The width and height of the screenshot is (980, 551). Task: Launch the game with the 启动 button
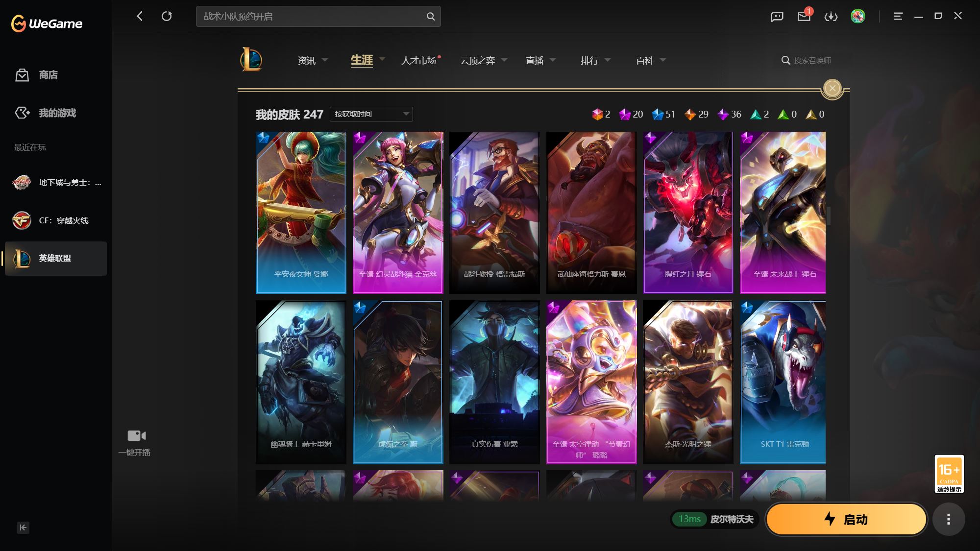(846, 519)
